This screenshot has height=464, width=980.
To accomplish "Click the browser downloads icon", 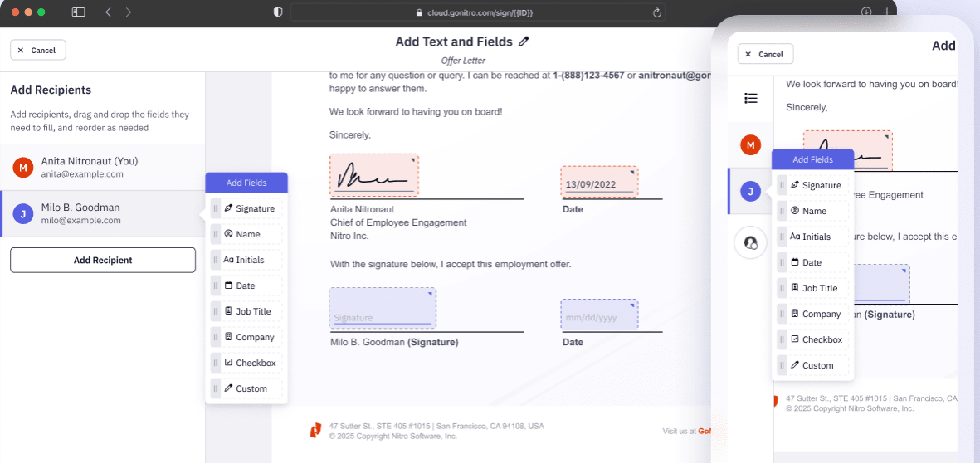I will [866, 12].
